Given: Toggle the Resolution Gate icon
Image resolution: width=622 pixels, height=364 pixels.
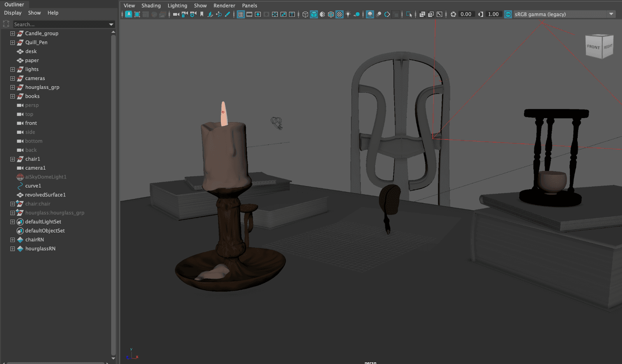Looking at the screenshot, I should coord(258,14).
